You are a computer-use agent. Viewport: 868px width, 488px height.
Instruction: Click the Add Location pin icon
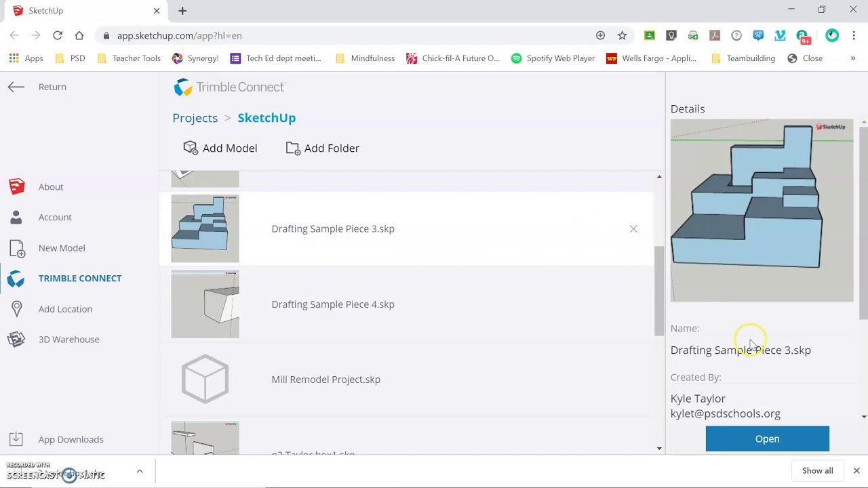point(17,309)
